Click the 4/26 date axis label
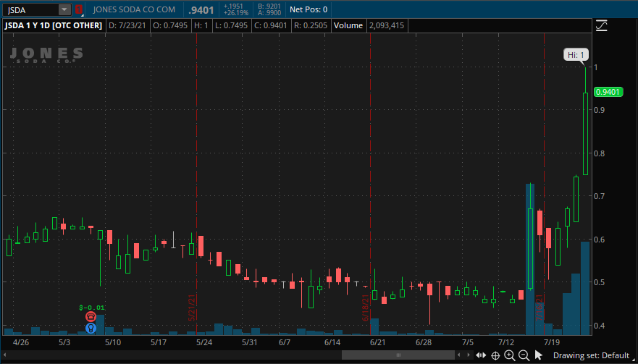Viewport: 638px width, 364px height. [21, 342]
